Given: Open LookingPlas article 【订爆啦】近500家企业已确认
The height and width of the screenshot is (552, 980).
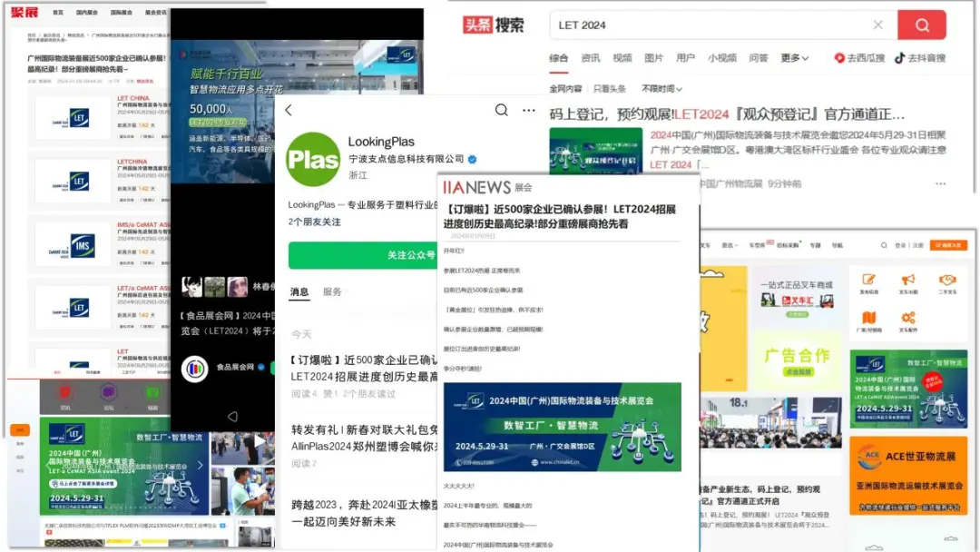Looking at the screenshot, I should (x=365, y=369).
